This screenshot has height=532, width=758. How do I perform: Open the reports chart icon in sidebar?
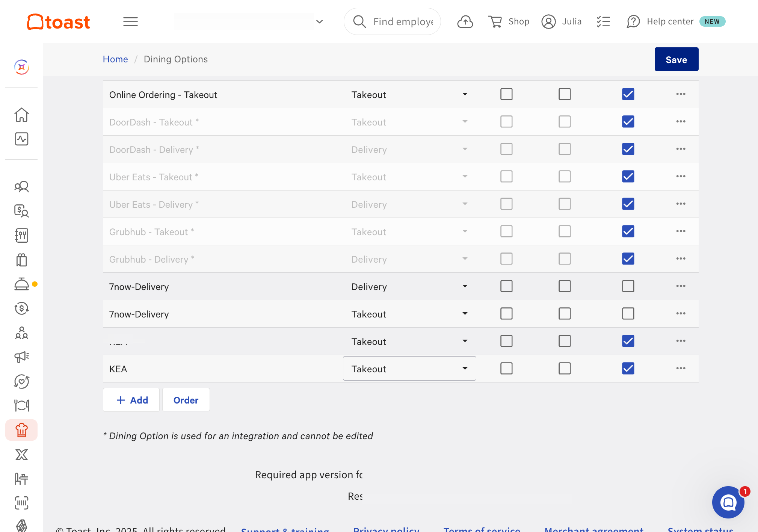tap(21, 139)
